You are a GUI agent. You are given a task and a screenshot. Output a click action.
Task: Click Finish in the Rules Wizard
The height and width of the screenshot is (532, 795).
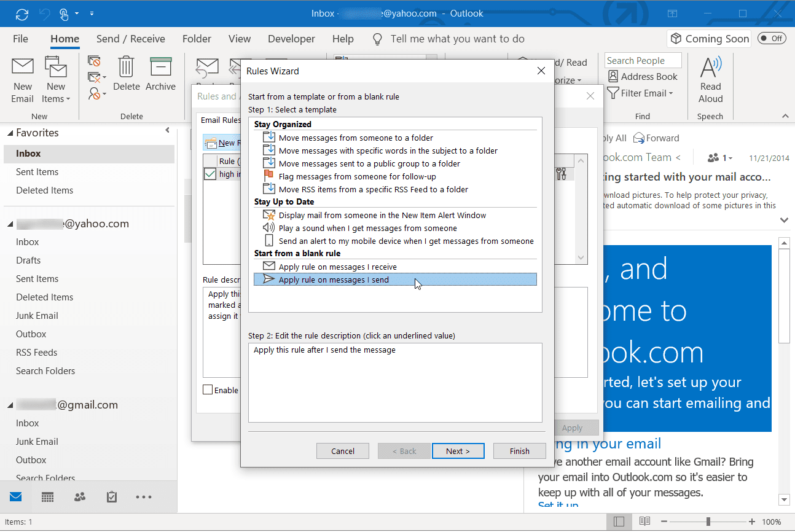[x=520, y=451]
